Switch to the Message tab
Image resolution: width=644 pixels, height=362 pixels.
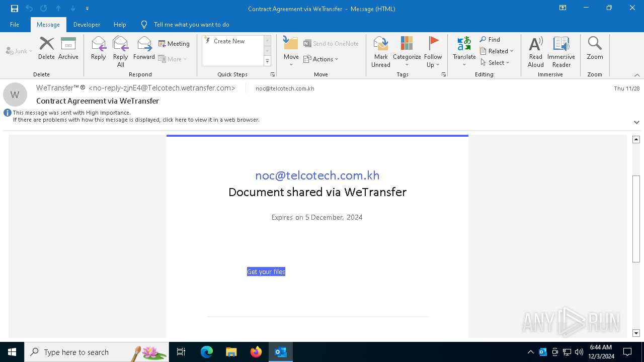tap(48, 25)
